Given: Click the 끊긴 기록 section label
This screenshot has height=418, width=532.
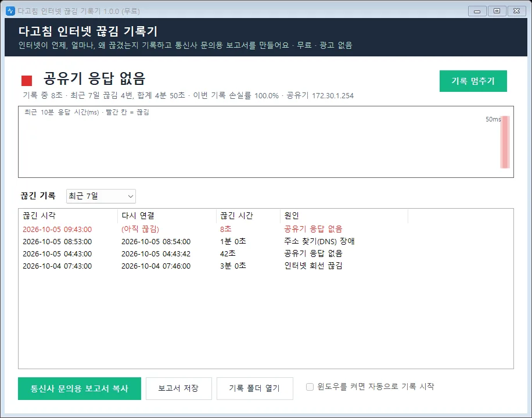Looking at the screenshot, I should 38,195.
